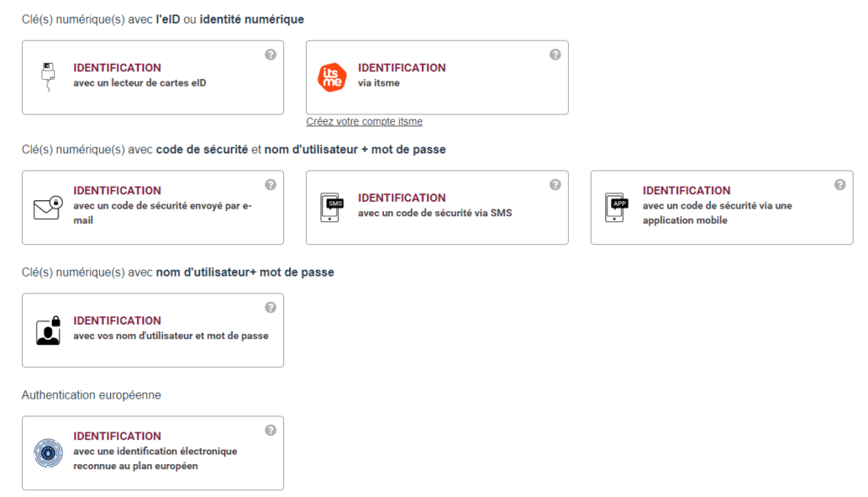The image size is (868, 497).
Task: Follow the 'Créez votre compte itsme' link
Action: click(x=364, y=121)
